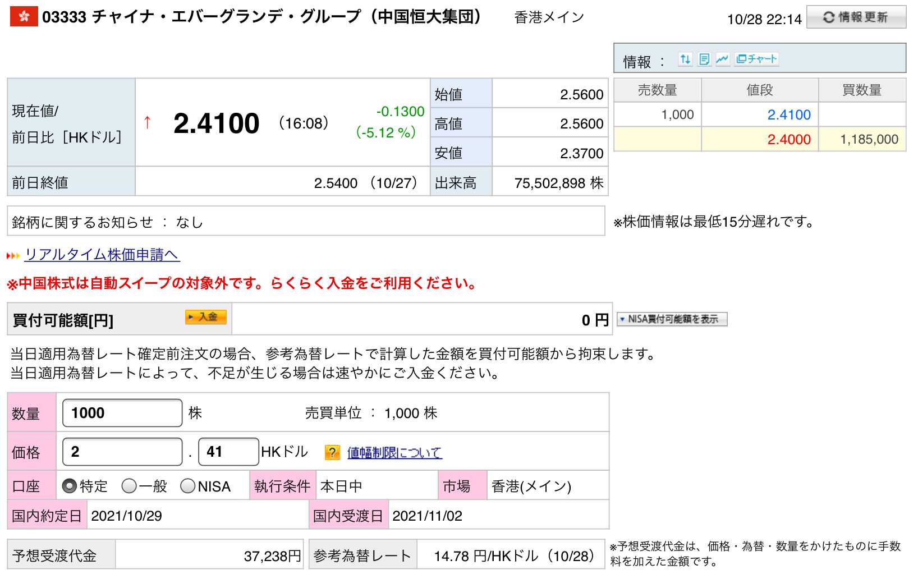Click the 値段 column header
Viewport: 918px width, 588px height.
(x=760, y=90)
